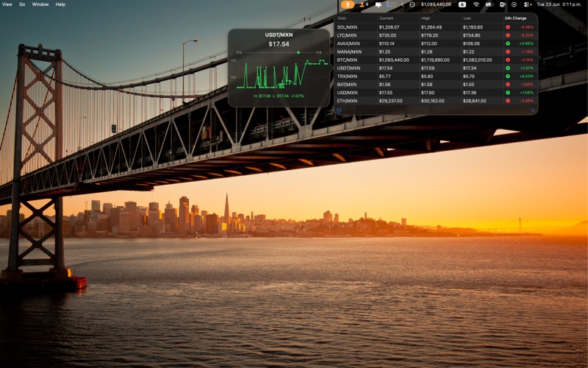The width and height of the screenshot is (588, 368).
Task: Click the USDT/MXN title in the popover
Action: [279, 35]
